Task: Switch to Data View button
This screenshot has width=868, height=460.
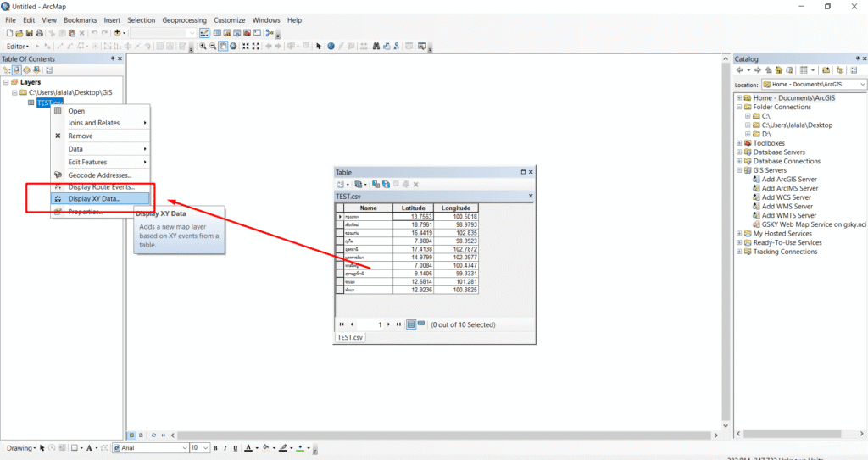Action: pyautogui.click(x=131, y=435)
